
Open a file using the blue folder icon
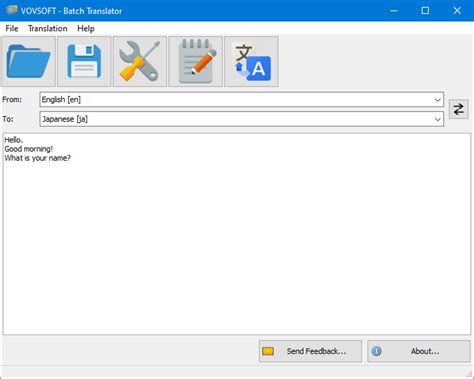[29, 62]
